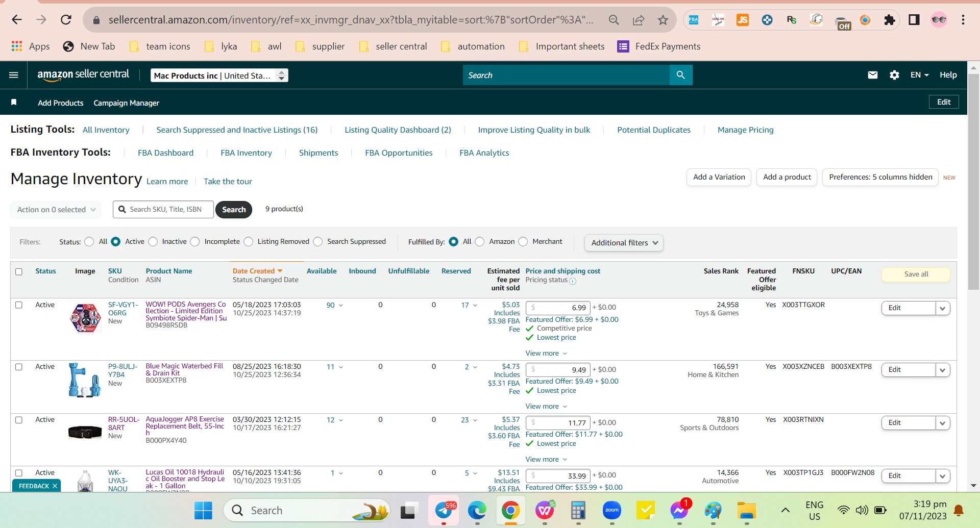Select the Inactive status radio button
The image size is (980, 528).
pos(153,242)
